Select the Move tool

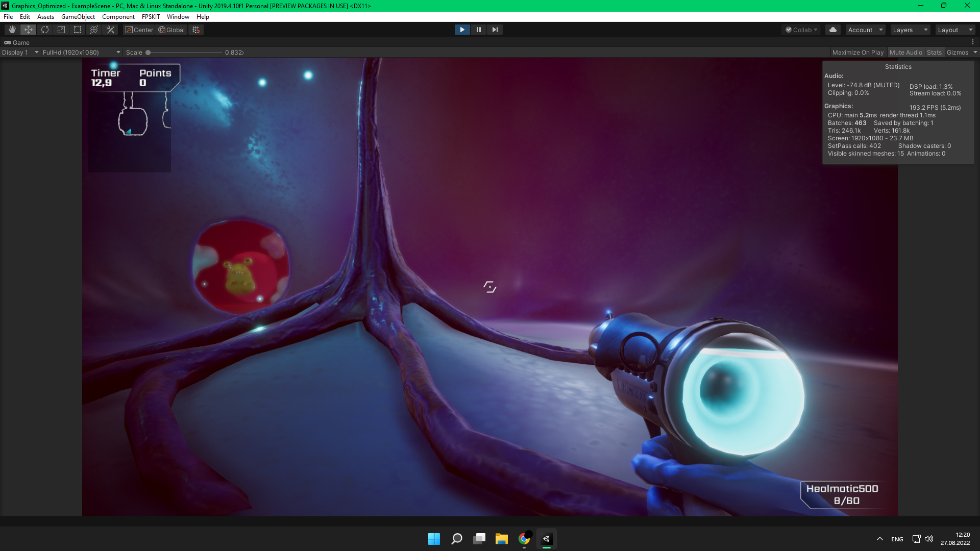click(x=29, y=30)
